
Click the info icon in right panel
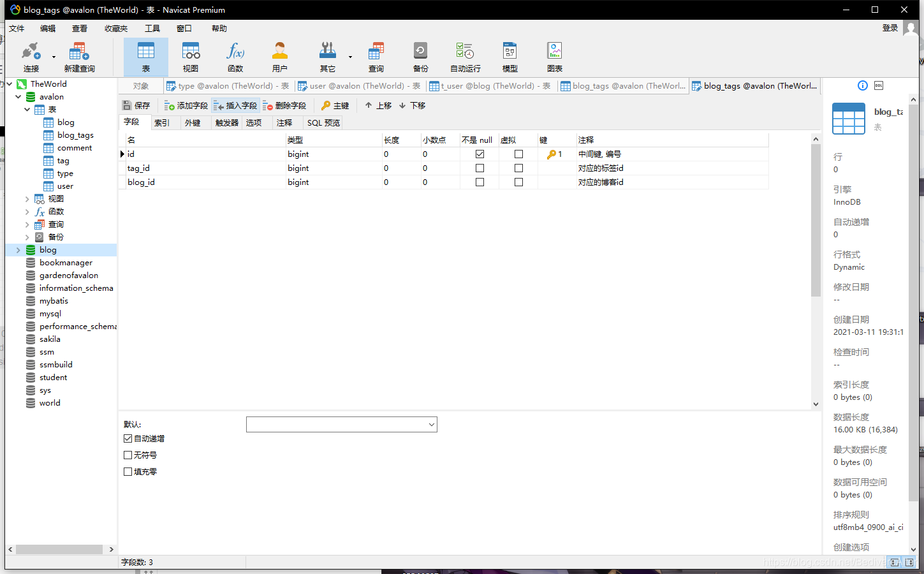pyautogui.click(x=863, y=85)
